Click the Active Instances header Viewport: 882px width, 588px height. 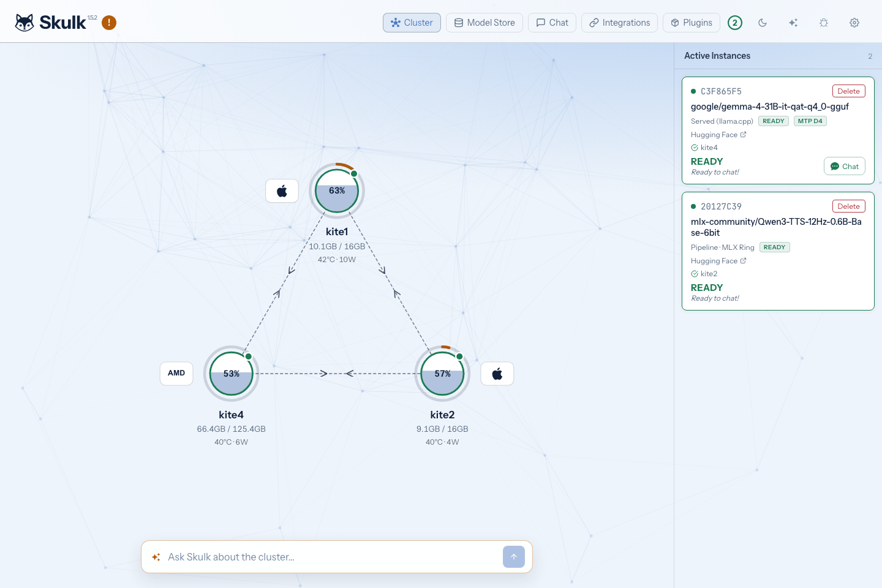pyautogui.click(x=717, y=56)
